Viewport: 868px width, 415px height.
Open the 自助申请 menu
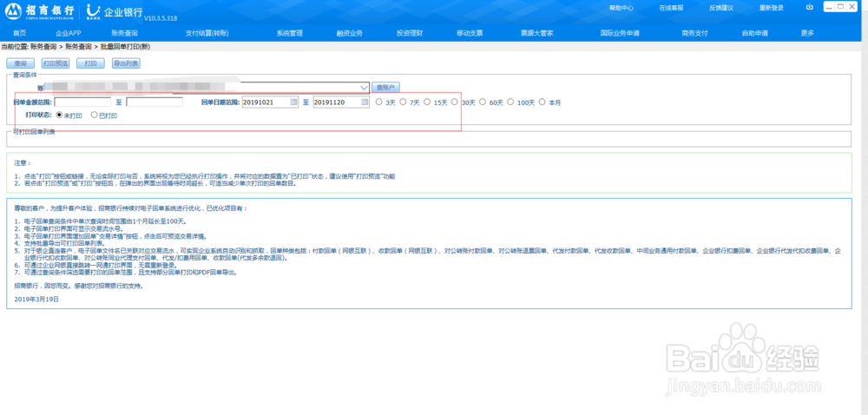pos(754,33)
